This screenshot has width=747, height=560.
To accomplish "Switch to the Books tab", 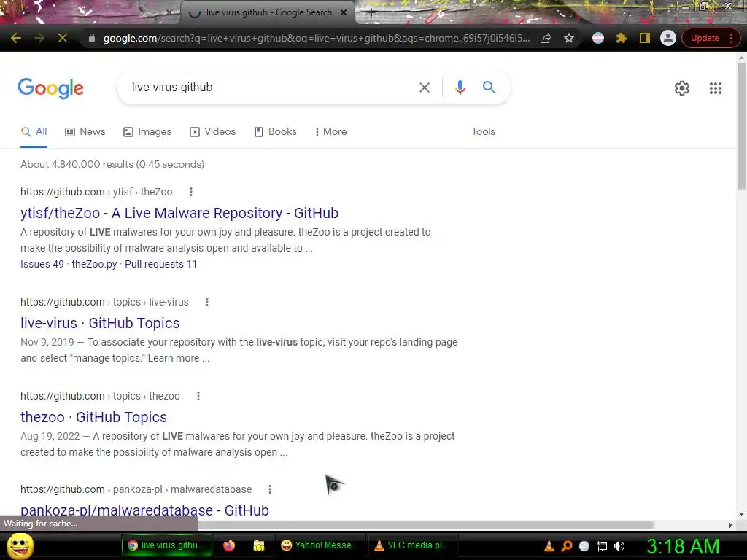I will tap(275, 132).
